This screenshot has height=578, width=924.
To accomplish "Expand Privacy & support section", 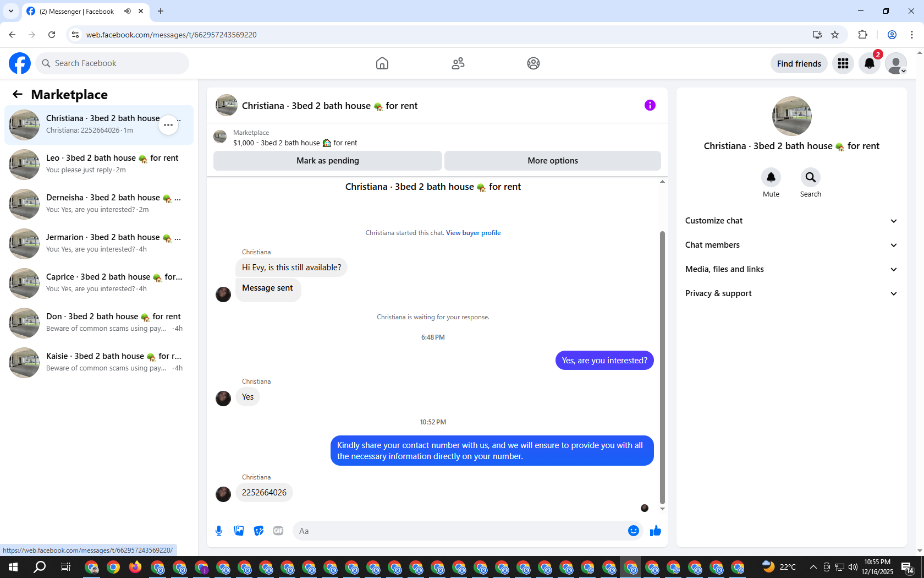I will pos(791,293).
